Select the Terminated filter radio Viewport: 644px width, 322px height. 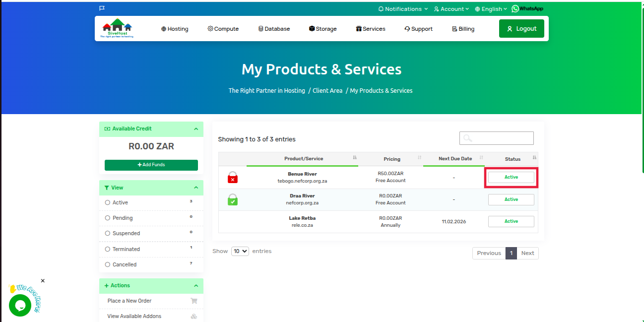(x=108, y=249)
